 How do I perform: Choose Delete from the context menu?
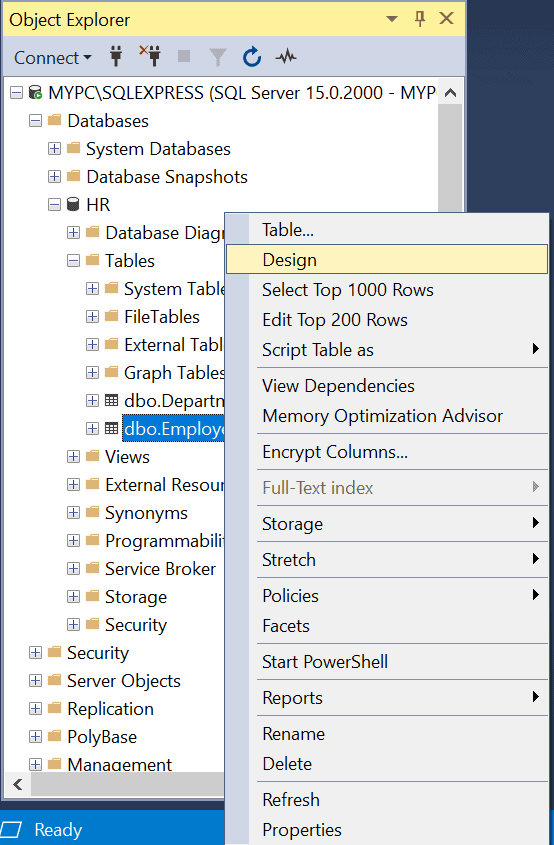point(386,764)
